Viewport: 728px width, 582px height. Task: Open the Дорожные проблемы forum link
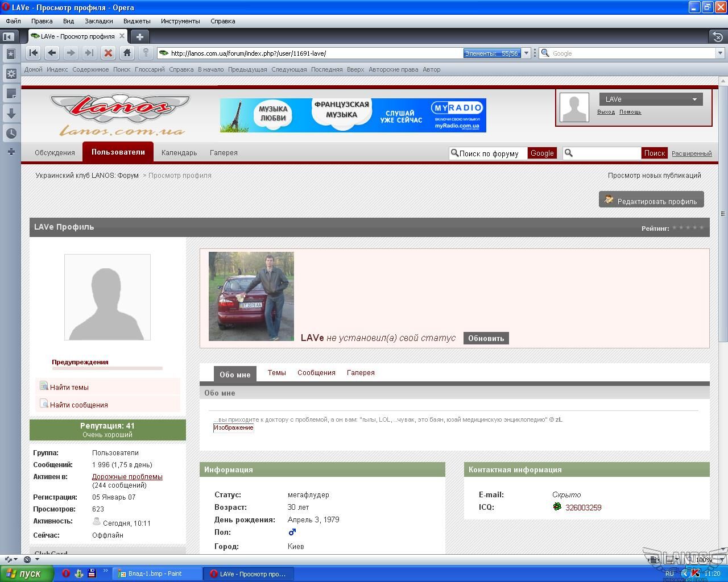tap(127, 477)
